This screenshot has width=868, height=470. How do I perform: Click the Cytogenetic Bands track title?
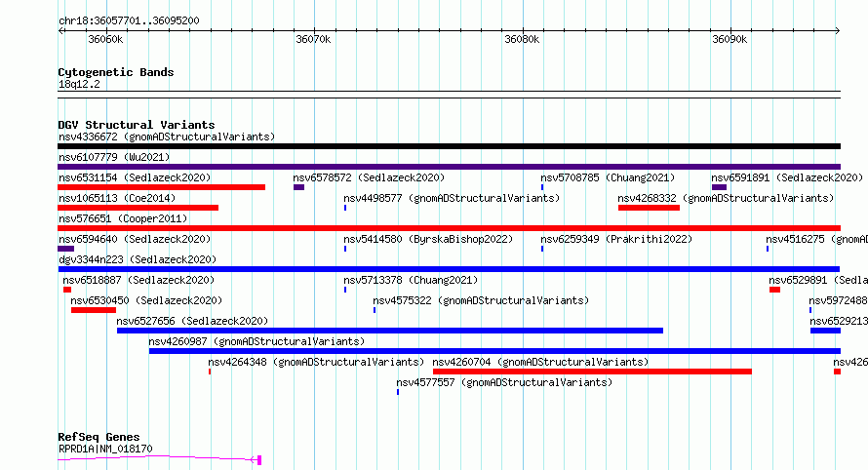pos(116,72)
